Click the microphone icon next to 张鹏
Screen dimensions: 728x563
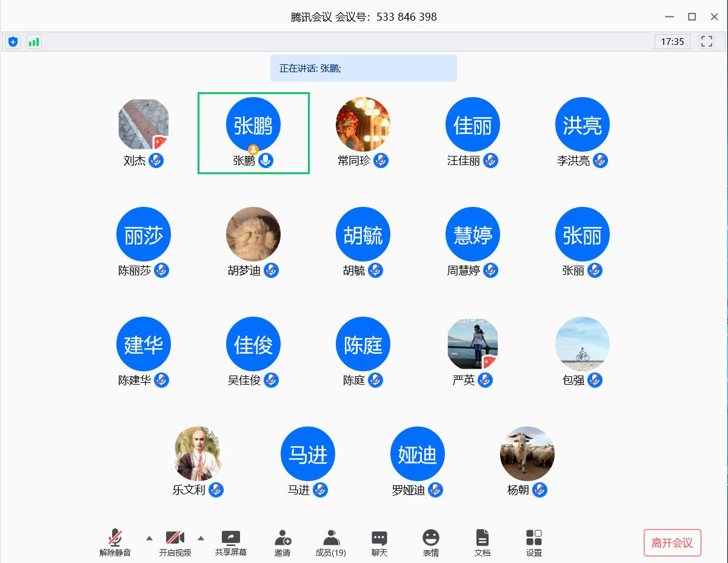pos(265,161)
